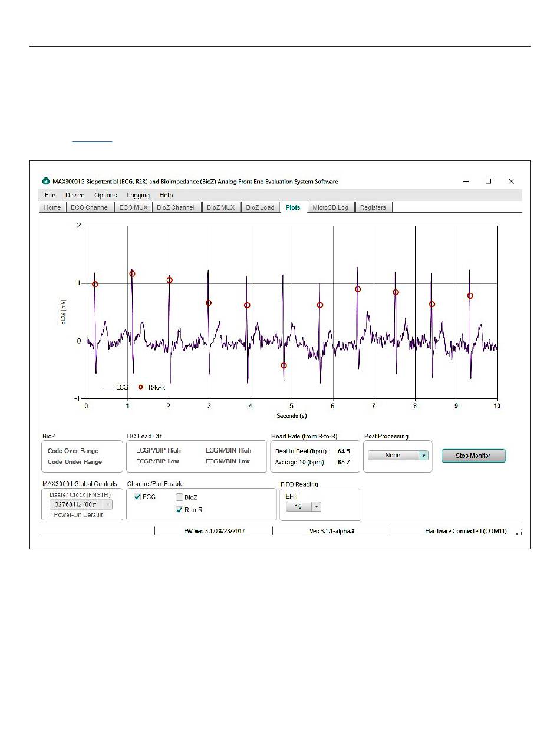This screenshot has height=739, width=560.
Task: Uncheck the R-to-R plot checkbox
Action: point(179,510)
